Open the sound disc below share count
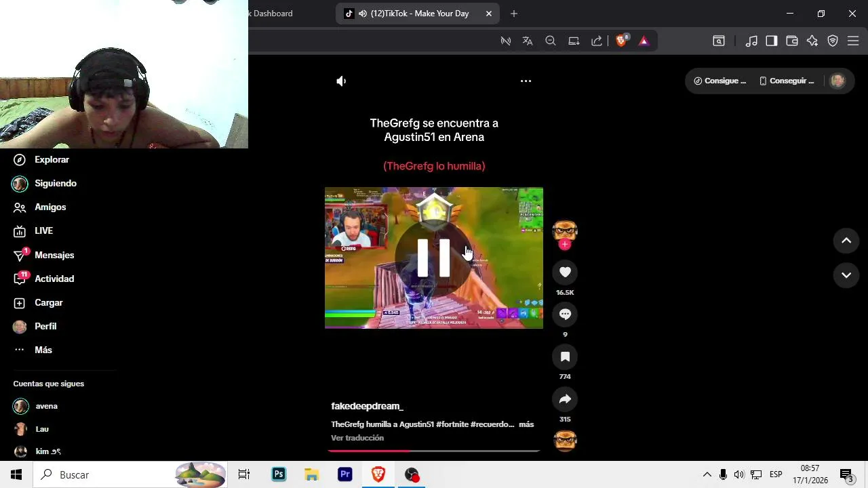The width and height of the screenshot is (868, 488). [565, 441]
